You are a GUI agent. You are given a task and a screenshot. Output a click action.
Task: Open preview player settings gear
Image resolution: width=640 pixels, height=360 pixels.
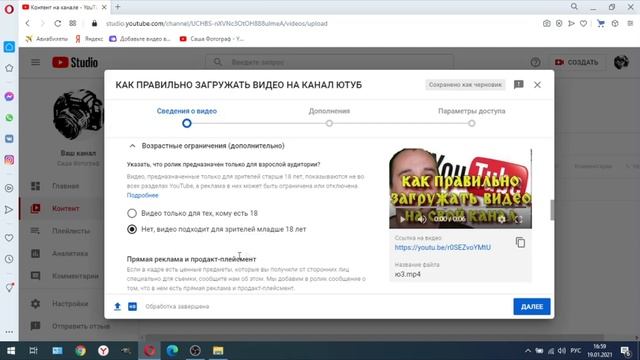click(x=502, y=219)
